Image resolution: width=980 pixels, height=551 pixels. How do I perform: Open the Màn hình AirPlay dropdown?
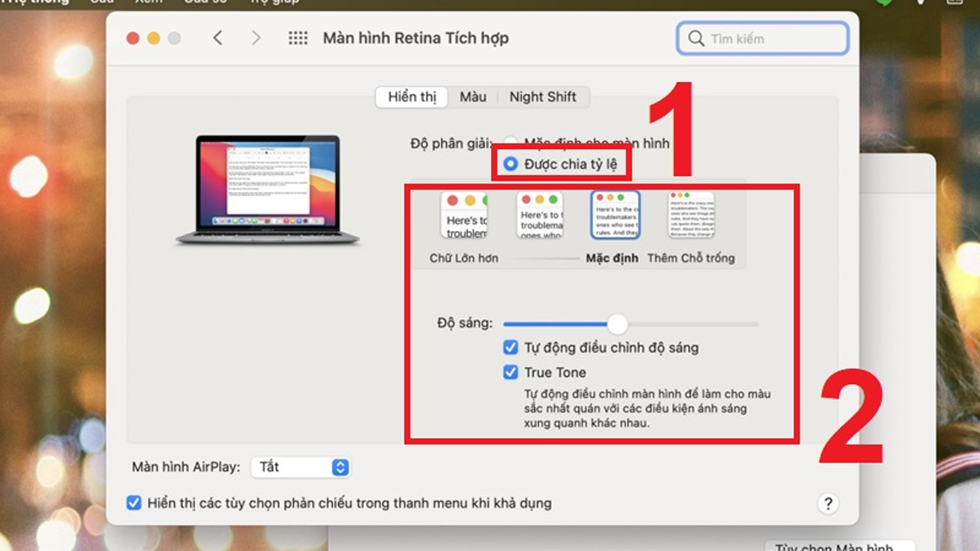[x=301, y=467]
